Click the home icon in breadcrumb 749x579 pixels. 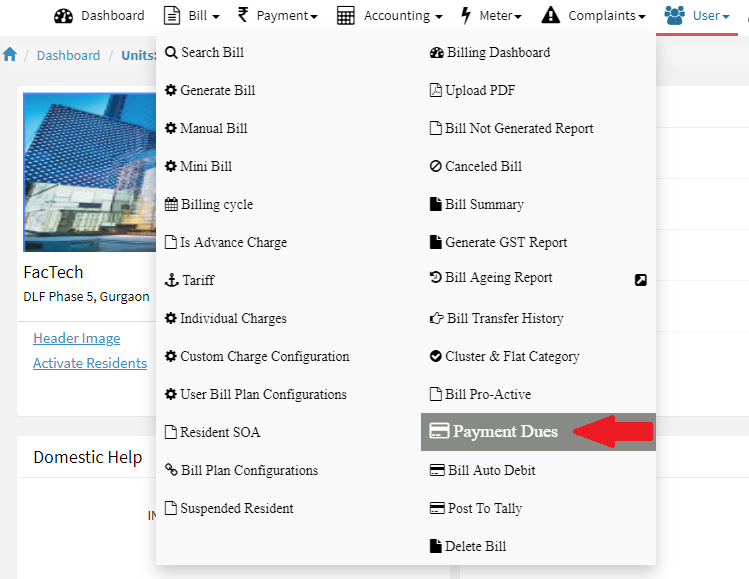pos(10,54)
